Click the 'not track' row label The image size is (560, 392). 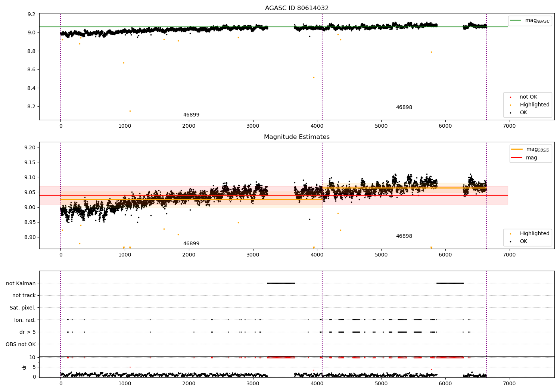(x=24, y=295)
